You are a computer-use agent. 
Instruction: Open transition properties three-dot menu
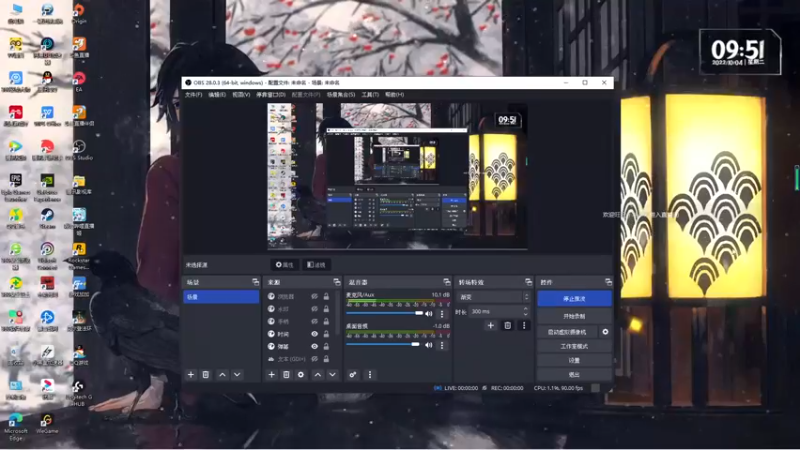pyautogui.click(x=524, y=326)
